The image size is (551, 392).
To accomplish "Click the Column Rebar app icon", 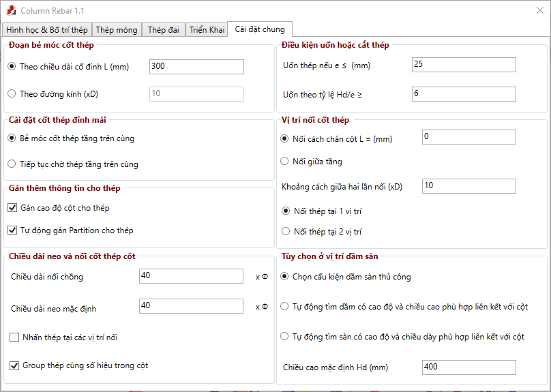I will point(11,11).
